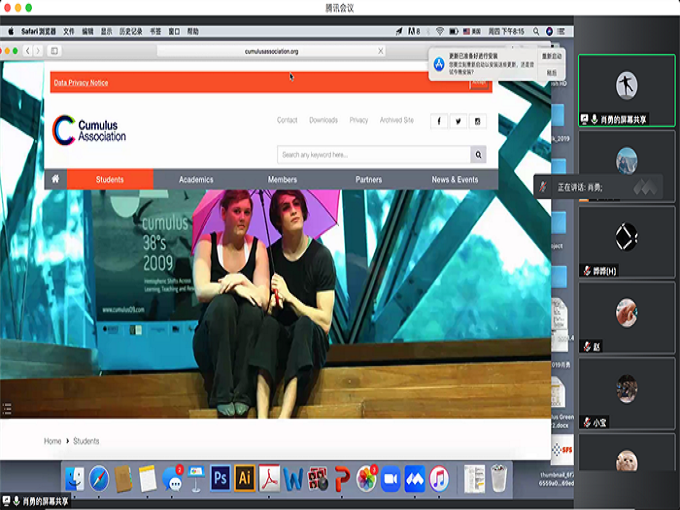Select the Academics navigation tab
Screen dimensions: 680x510
(196, 180)
